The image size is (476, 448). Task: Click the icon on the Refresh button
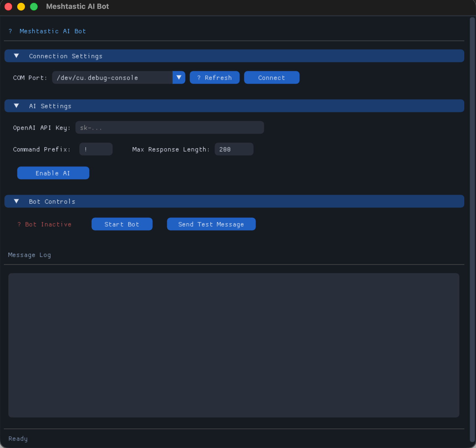click(x=199, y=78)
